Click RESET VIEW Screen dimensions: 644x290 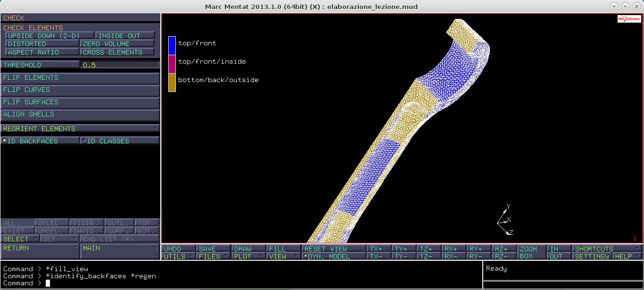point(334,249)
